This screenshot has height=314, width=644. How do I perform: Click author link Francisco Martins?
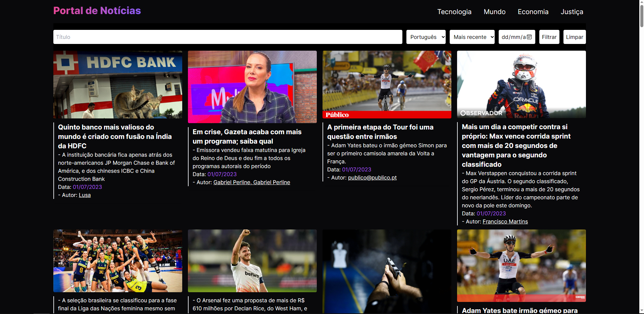505,221
